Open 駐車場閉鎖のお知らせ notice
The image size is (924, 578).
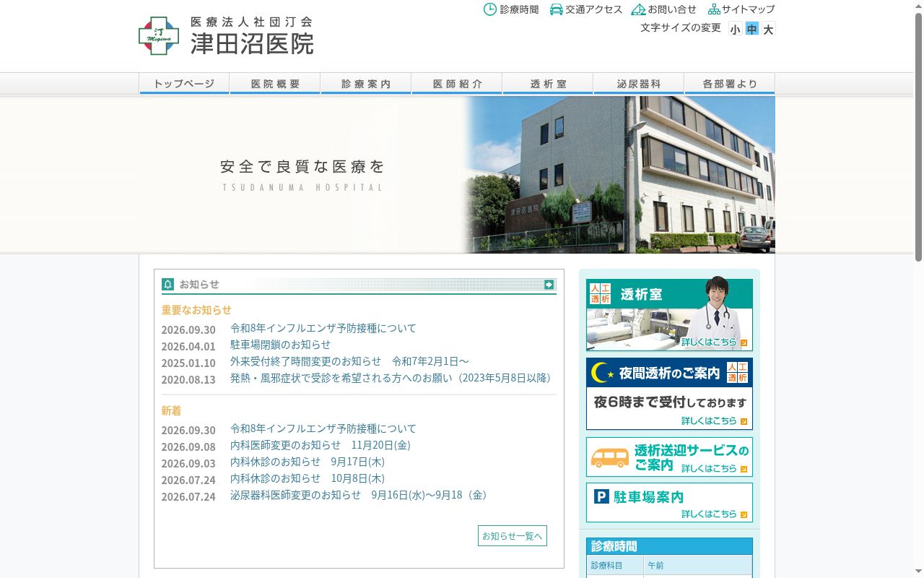[x=280, y=345]
